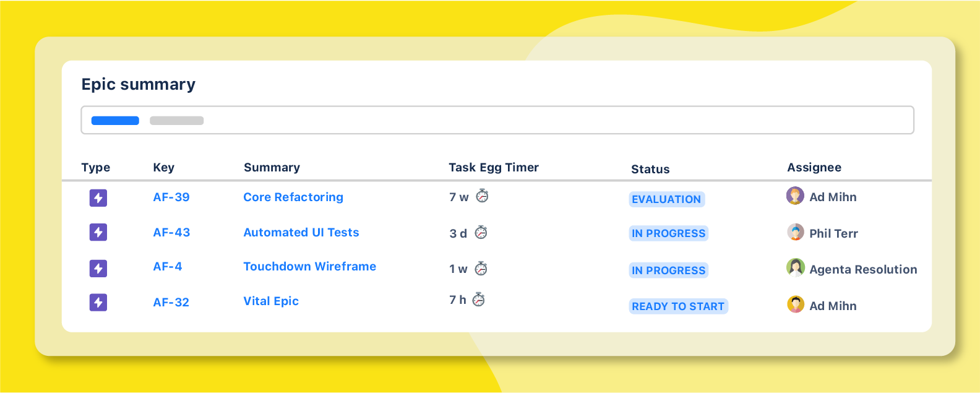
Task: Click the epic type icon for AF-43
Action: (x=98, y=233)
